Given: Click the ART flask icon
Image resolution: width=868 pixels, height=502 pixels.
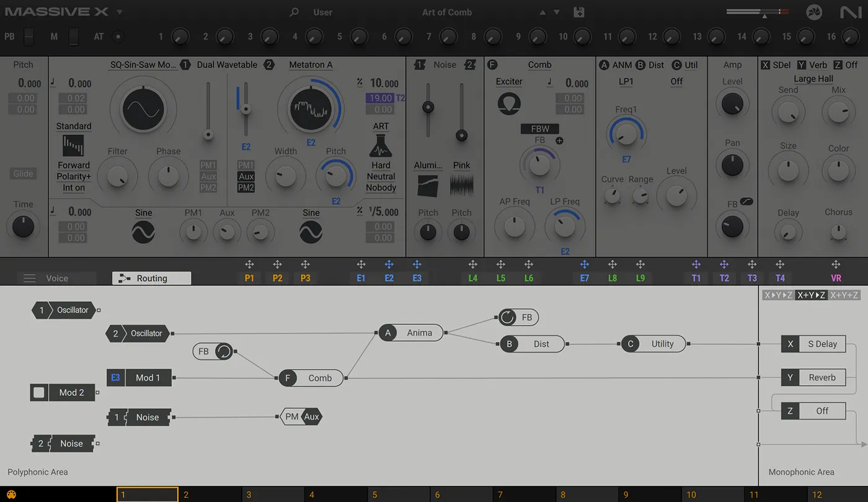Looking at the screenshot, I should coord(381,145).
